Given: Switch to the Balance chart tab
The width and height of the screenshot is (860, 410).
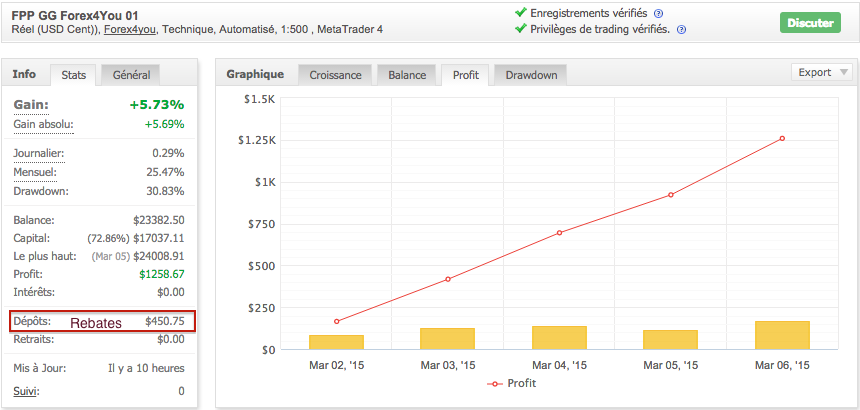Looking at the screenshot, I should 406,75.
